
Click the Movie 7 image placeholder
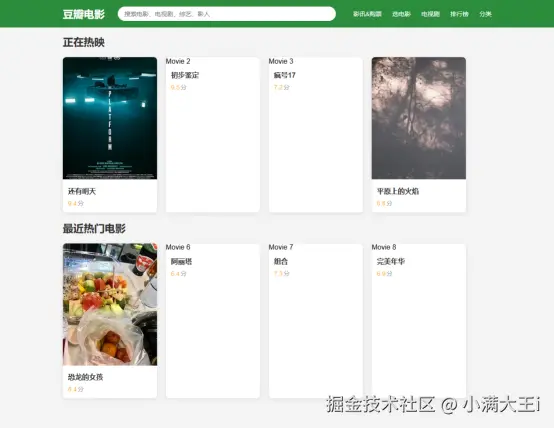[281, 247]
